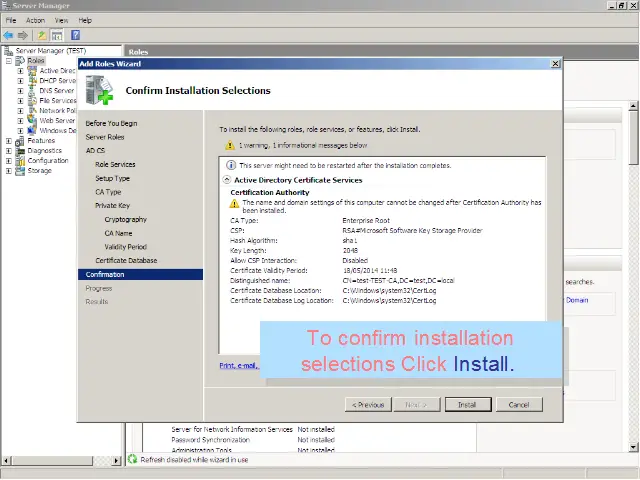Expand the Features tree node
Screen dimensions: 640x480
point(9,141)
